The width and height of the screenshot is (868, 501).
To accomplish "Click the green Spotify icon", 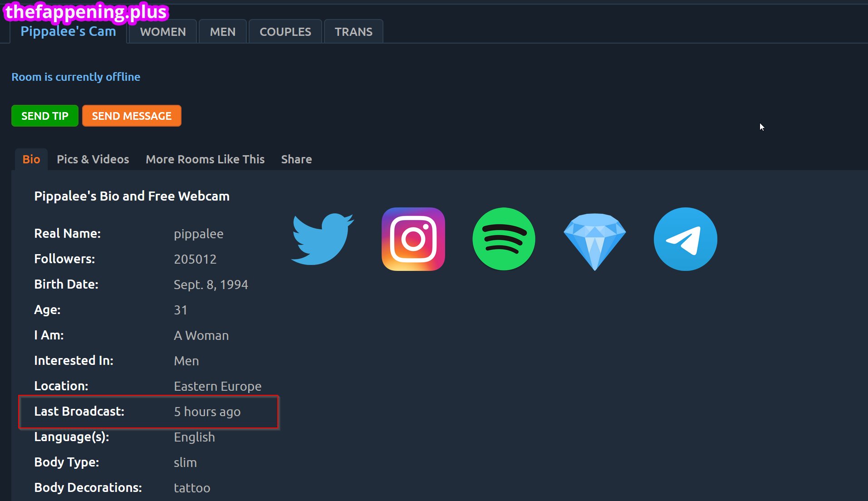I will click(x=504, y=239).
